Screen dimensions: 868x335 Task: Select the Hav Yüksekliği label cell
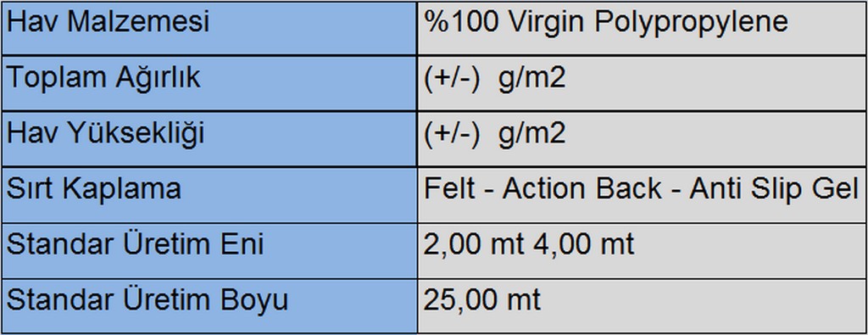coord(209,138)
